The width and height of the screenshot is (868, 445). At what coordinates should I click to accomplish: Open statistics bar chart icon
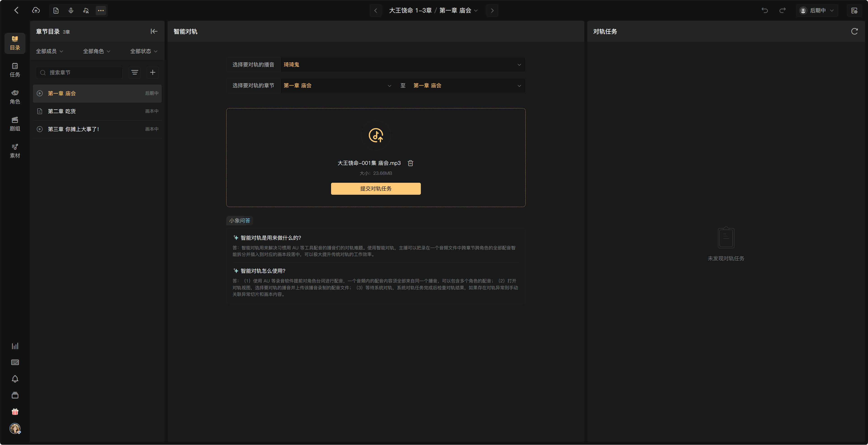(15, 346)
